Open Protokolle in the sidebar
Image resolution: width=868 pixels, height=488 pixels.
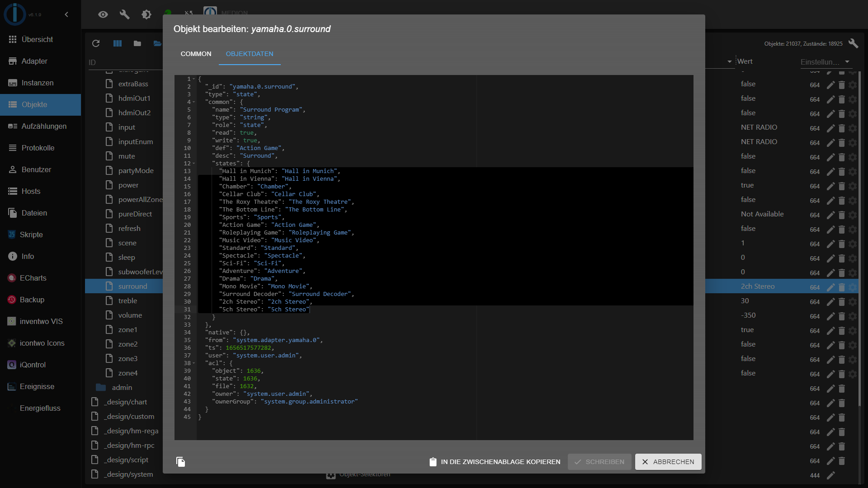(x=41, y=148)
